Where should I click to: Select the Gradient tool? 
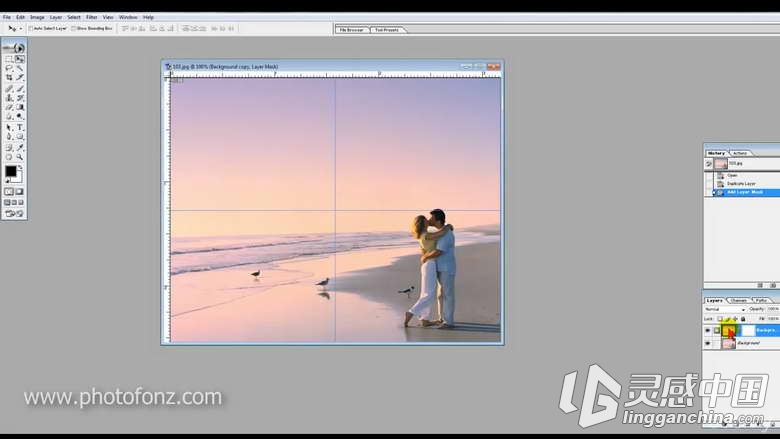click(x=20, y=107)
